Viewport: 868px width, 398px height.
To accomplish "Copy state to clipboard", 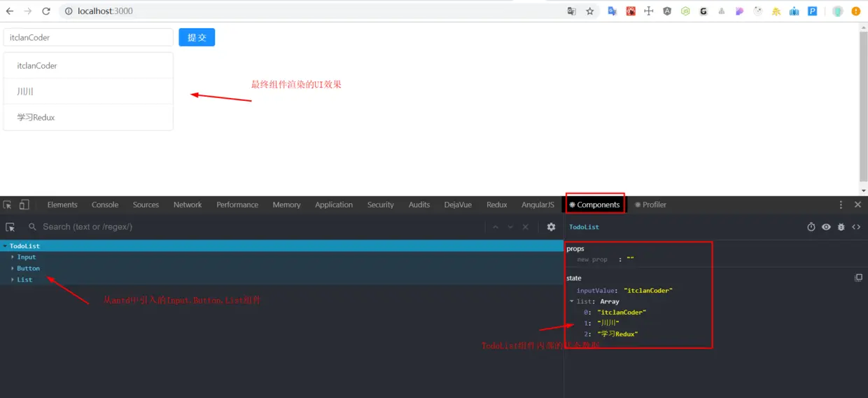I will click(x=858, y=278).
